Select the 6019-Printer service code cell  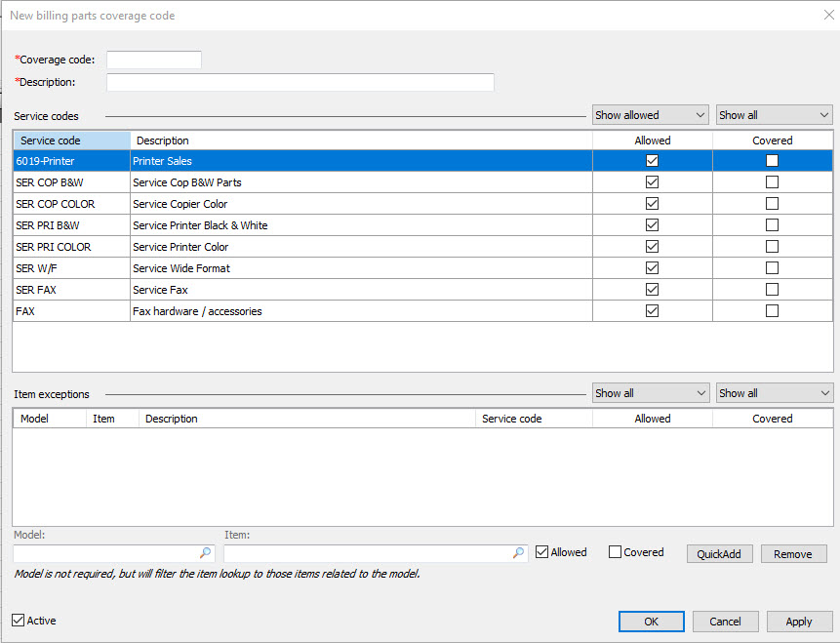point(72,161)
